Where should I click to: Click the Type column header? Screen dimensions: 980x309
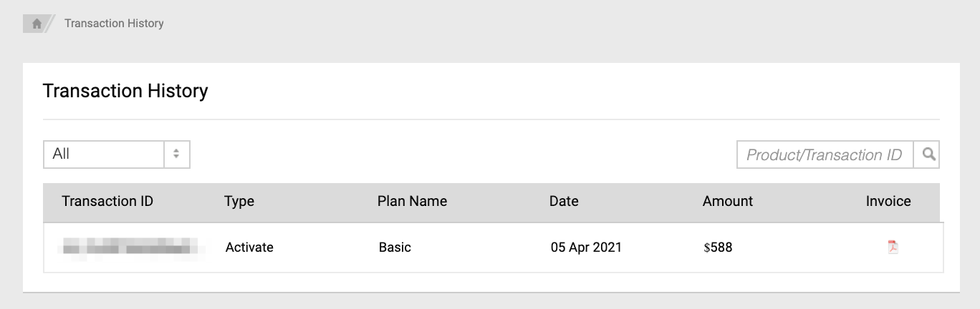239,201
